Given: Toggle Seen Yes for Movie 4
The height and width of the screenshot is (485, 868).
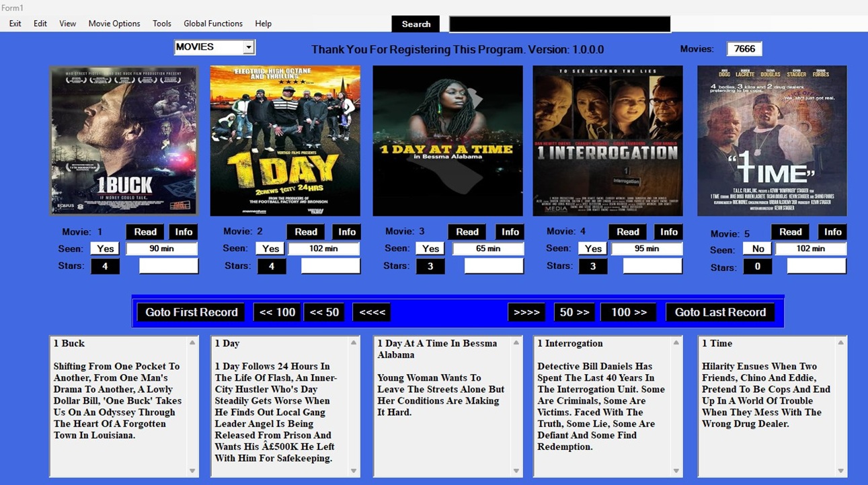Looking at the screenshot, I should click(x=594, y=249).
